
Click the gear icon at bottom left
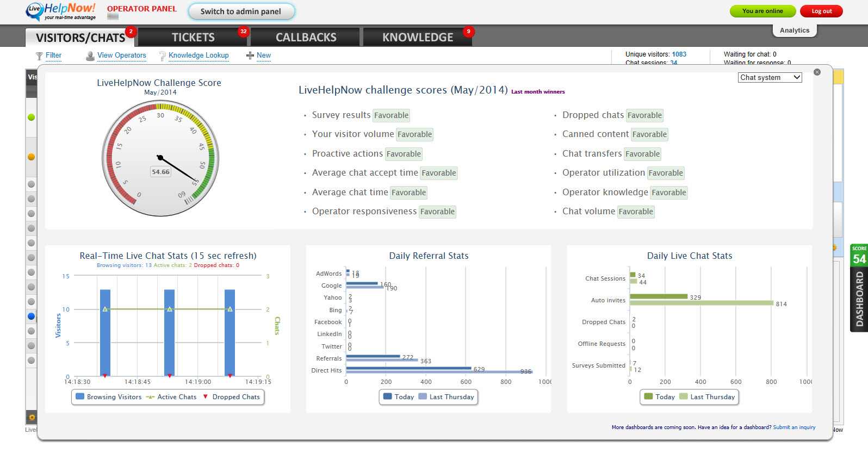click(32, 417)
